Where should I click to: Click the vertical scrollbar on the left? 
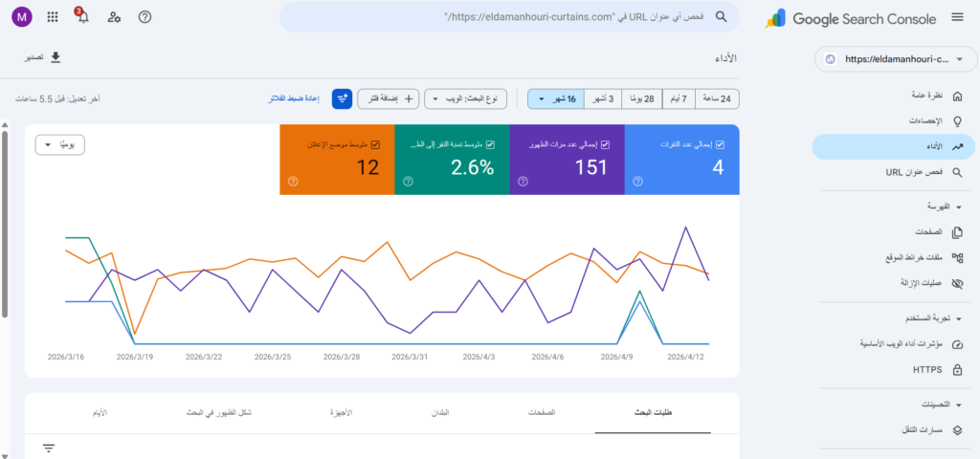(x=5, y=220)
